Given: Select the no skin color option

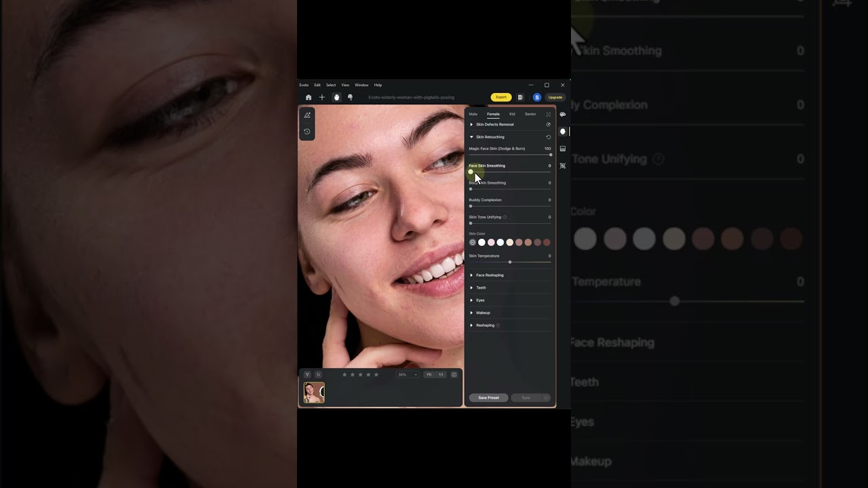Looking at the screenshot, I should coord(473,243).
